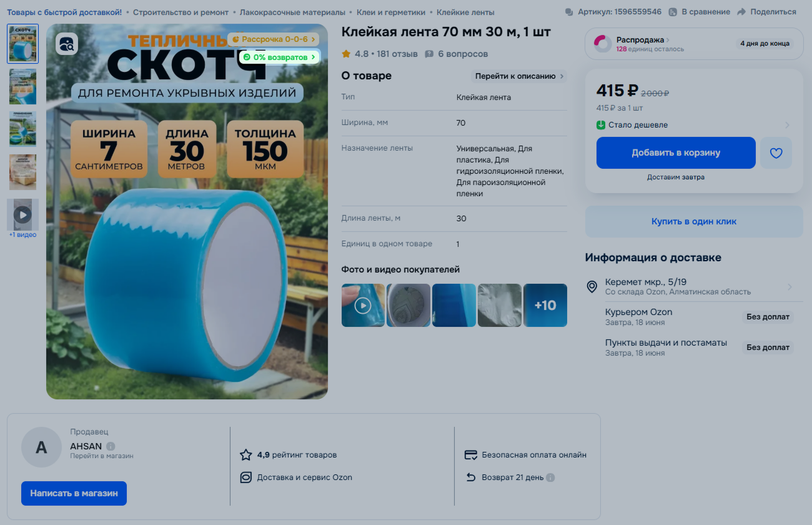Viewport: 812px width, 525px height.
Task: Open the +10 more customer photos tile
Action: (545, 306)
